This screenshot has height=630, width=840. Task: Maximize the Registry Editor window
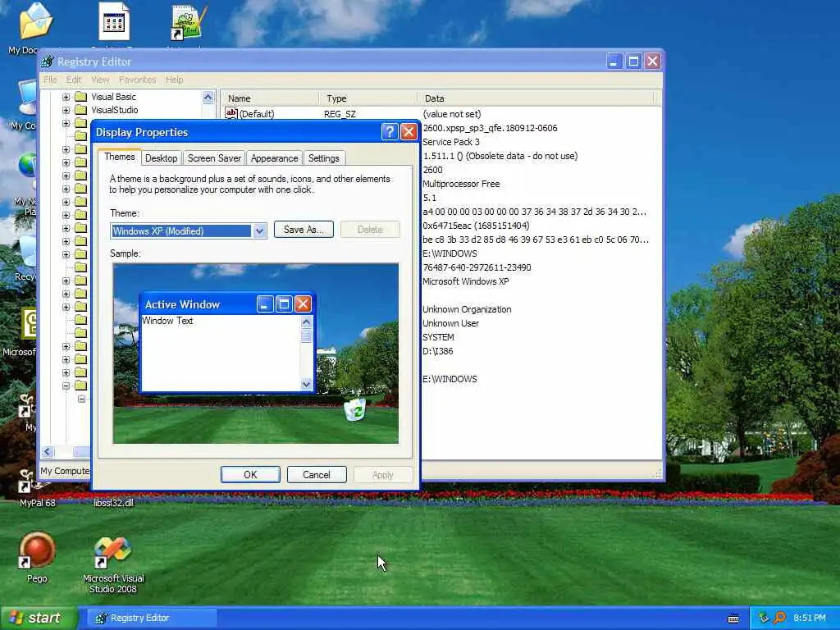point(633,61)
